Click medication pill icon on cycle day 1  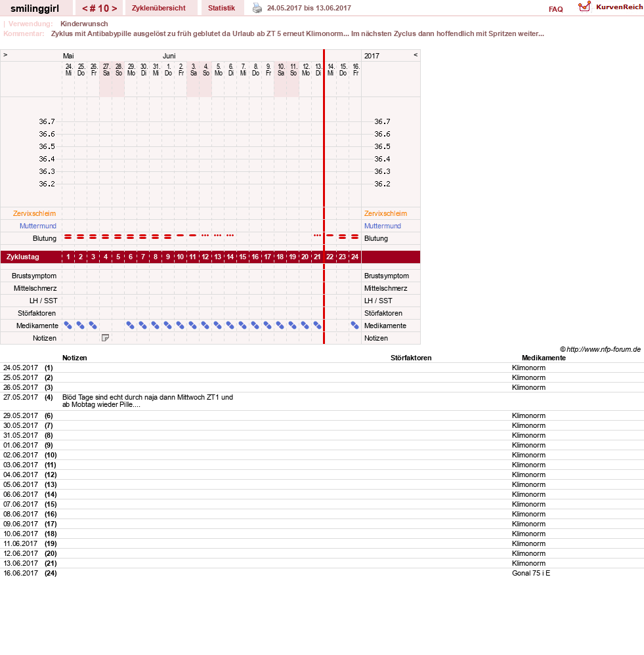pyautogui.click(x=68, y=326)
